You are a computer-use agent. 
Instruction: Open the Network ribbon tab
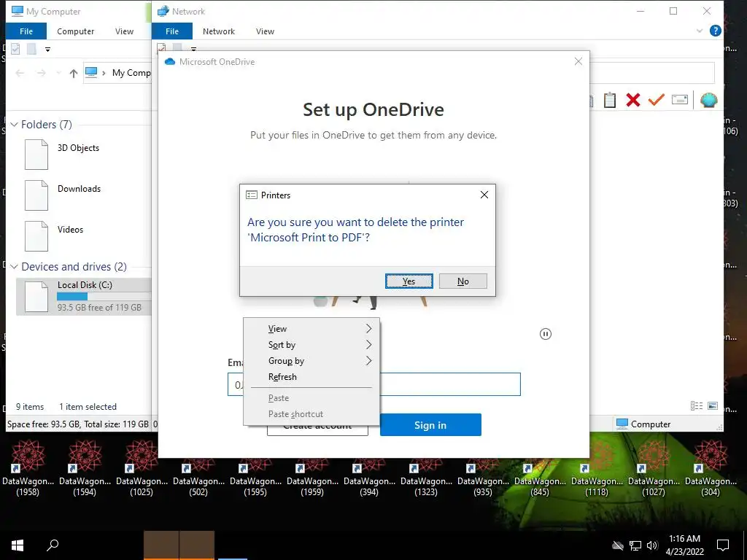(219, 31)
